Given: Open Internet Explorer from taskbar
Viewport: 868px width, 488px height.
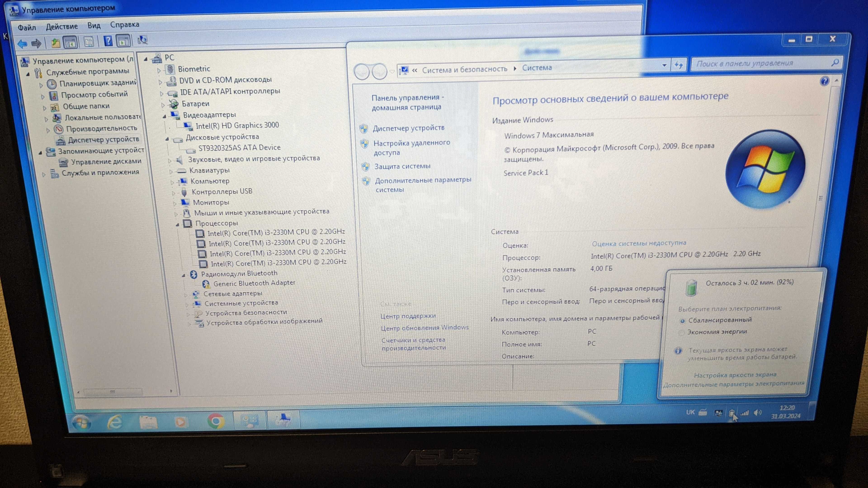Looking at the screenshot, I should pyautogui.click(x=115, y=422).
